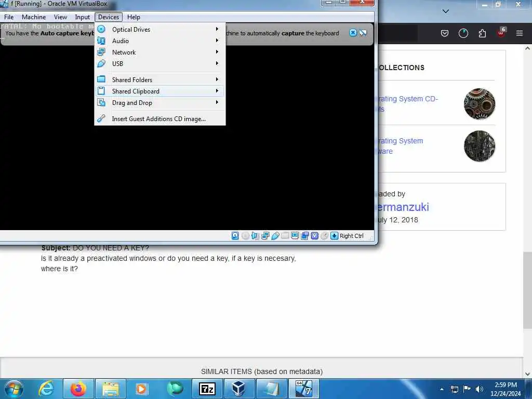Click the scrollbar down arrow on browser page
Image resolution: width=532 pixels, height=399 pixels.
point(528,374)
